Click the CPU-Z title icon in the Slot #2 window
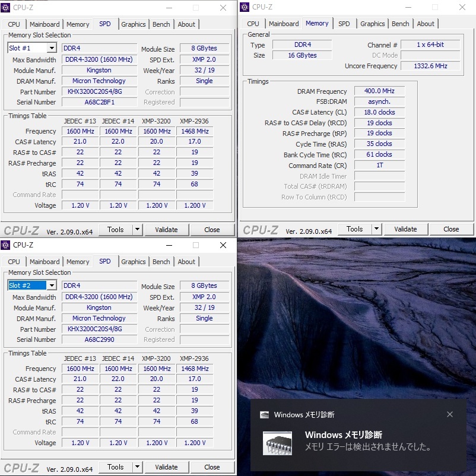 coord(5,245)
